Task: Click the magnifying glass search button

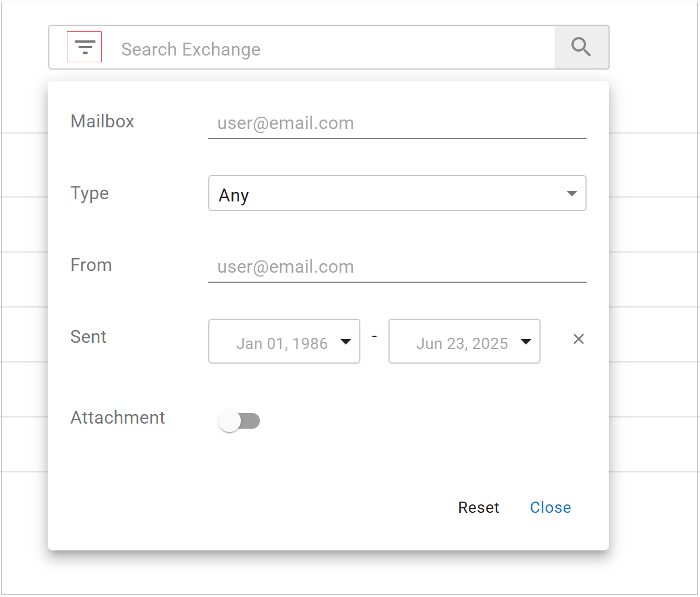Action: pyautogui.click(x=582, y=47)
